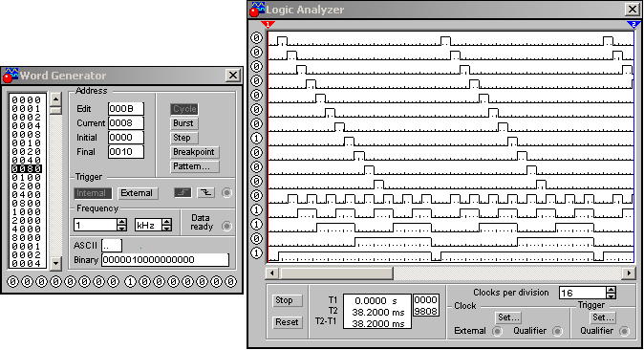Select the highlighted 0080 word row
The image size is (644, 350).
[27, 168]
